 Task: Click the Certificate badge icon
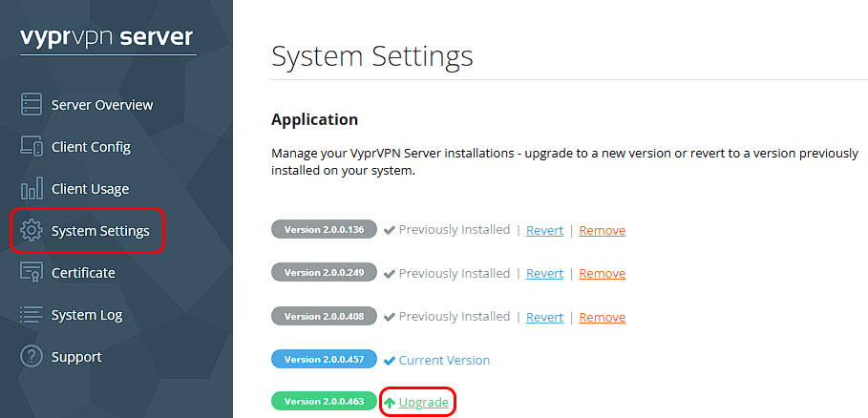pos(31,273)
